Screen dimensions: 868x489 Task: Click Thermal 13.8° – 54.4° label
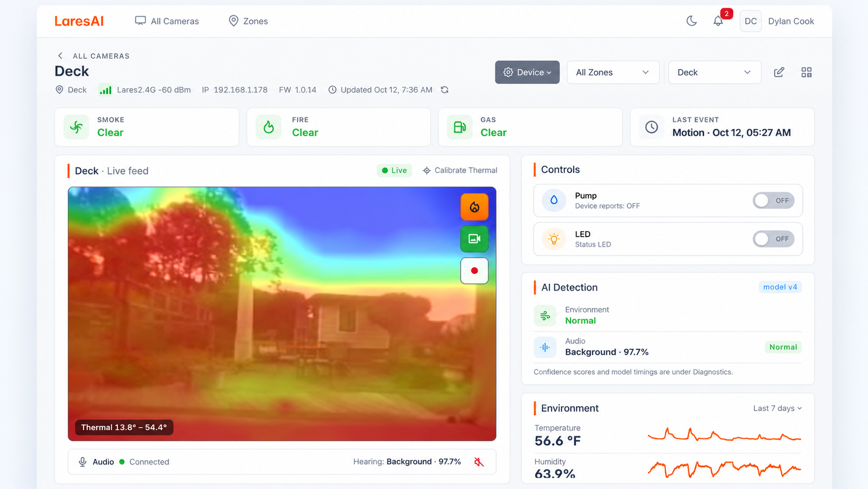tap(124, 427)
